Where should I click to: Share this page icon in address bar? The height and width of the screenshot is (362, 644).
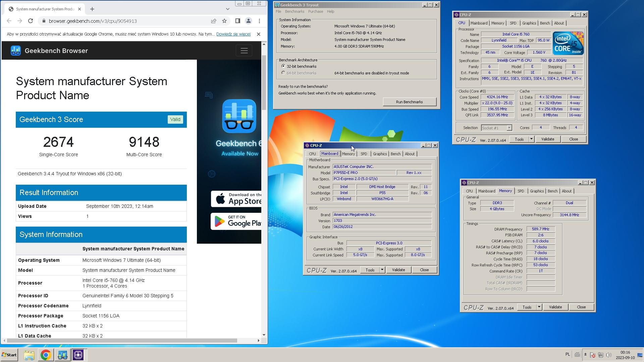214,21
